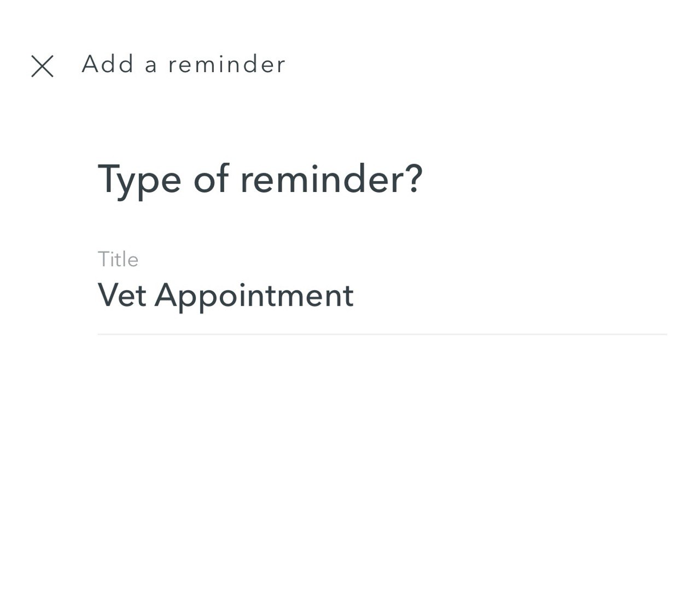Click the word 'reminder?' in the heading
Screen dimensions: 700x614
(331, 179)
